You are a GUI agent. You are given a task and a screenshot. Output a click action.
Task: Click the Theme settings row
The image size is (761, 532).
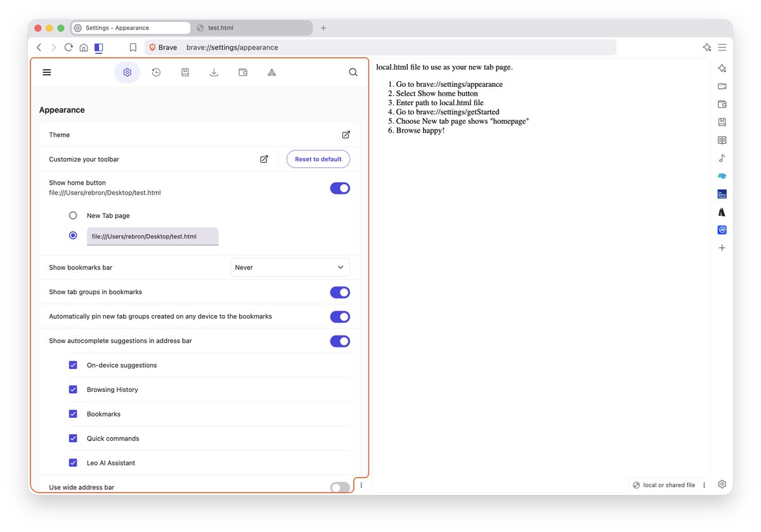point(199,135)
